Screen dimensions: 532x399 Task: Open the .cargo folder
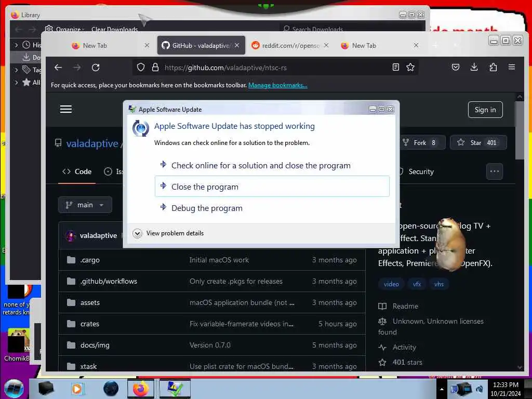pyautogui.click(x=89, y=260)
